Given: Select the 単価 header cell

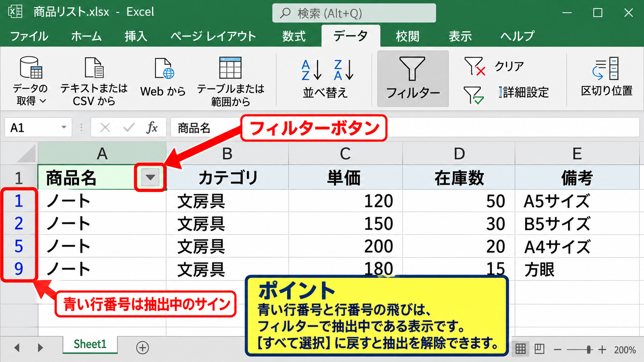Looking at the screenshot, I should click(345, 178).
